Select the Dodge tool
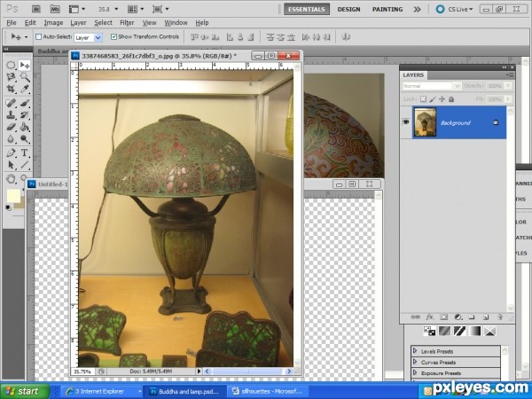Screen dimensions: 532x399 (x=25, y=139)
